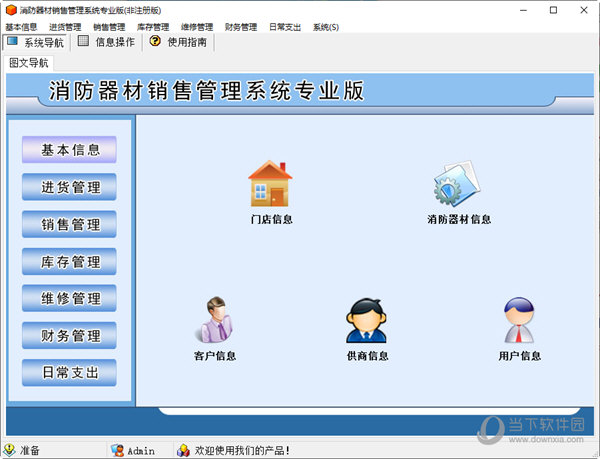Screen dimensions: 600x459
Task: Click the 基本信息 sidebar button
Action: [x=69, y=150]
